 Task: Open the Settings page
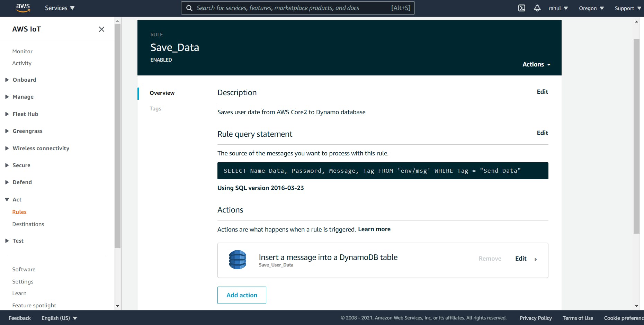[x=23, y=281]
